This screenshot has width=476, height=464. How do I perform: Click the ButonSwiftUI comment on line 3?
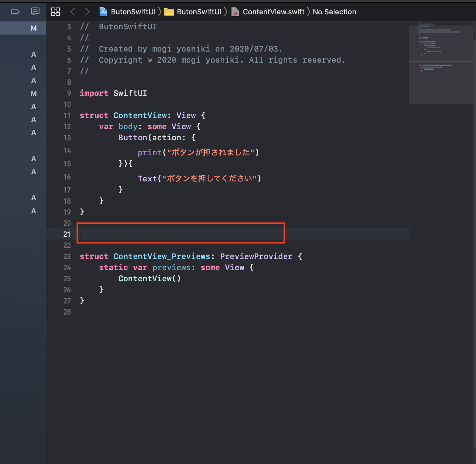point(118,27)
